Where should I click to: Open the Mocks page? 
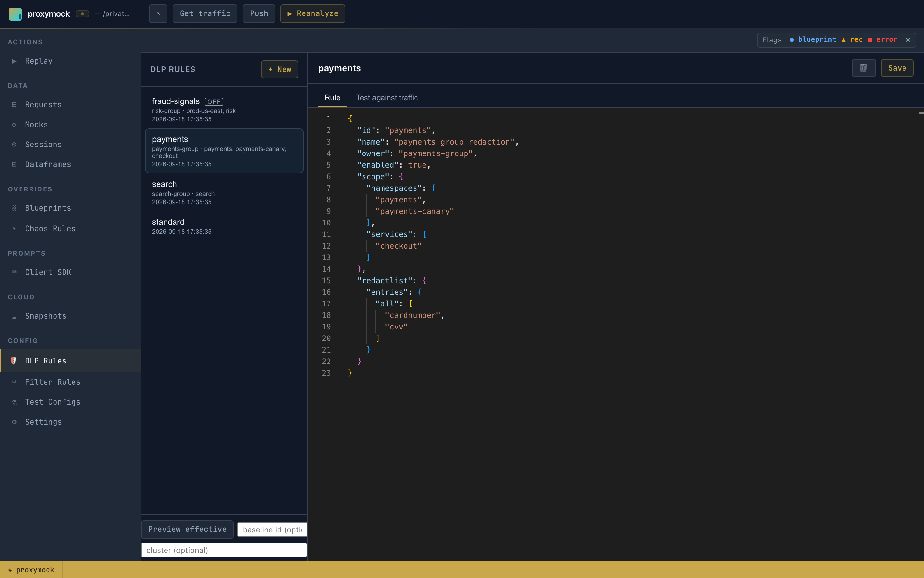pos(70,125)
